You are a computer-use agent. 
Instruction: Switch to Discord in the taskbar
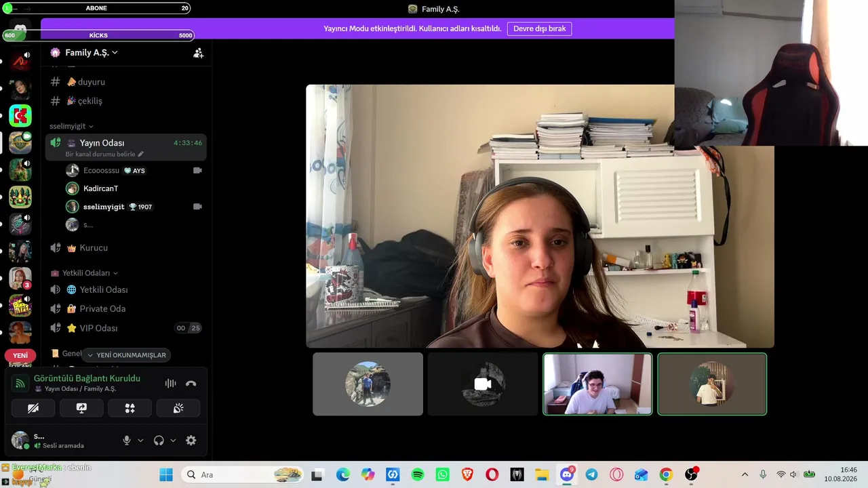pyautogui.click(x=567, y=475)
